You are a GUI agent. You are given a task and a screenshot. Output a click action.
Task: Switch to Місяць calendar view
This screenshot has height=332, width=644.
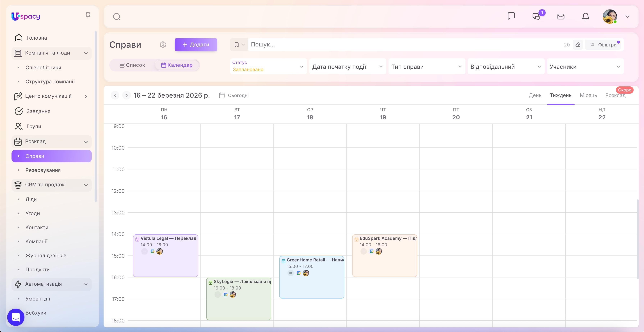point(588,95)
